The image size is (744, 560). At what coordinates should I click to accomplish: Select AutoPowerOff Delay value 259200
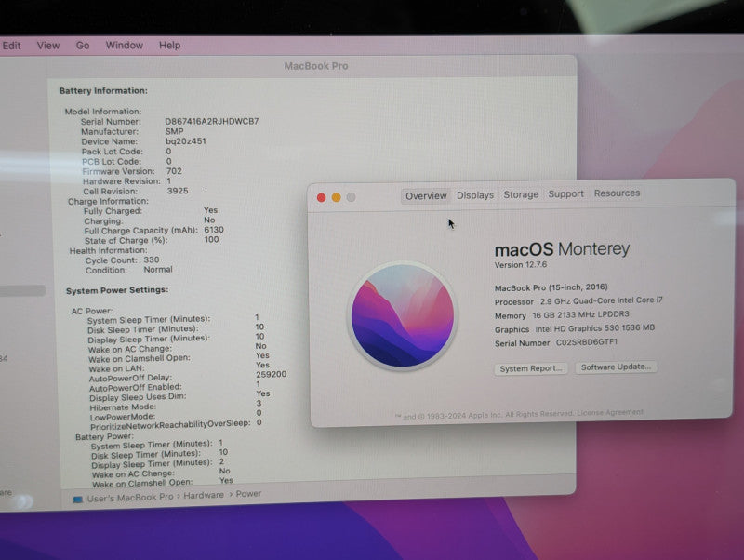[271, 374]
